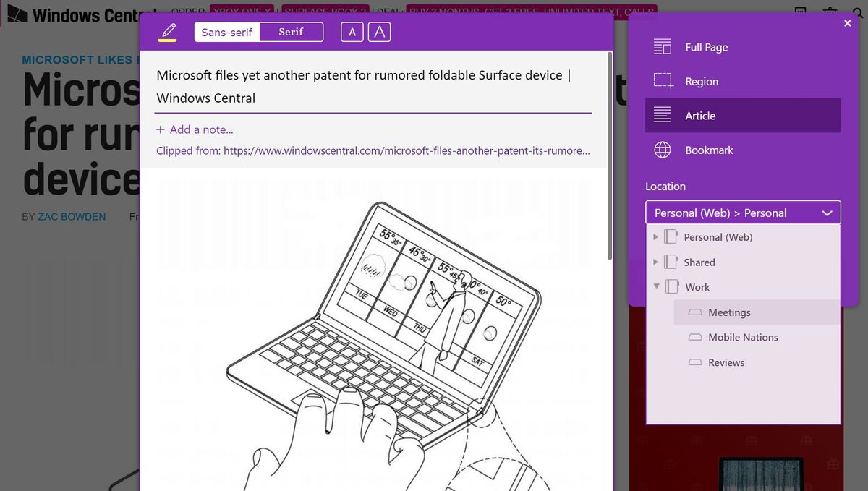Open the ZAC BOWDEN author link

pos(72,216)
